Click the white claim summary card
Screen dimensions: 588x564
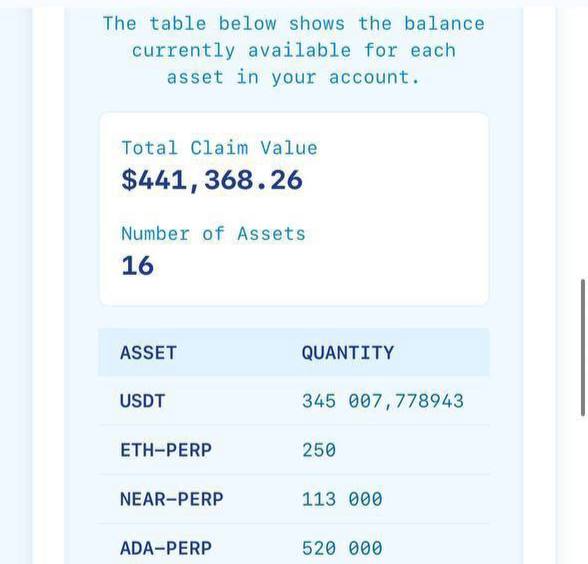[294, 209]
